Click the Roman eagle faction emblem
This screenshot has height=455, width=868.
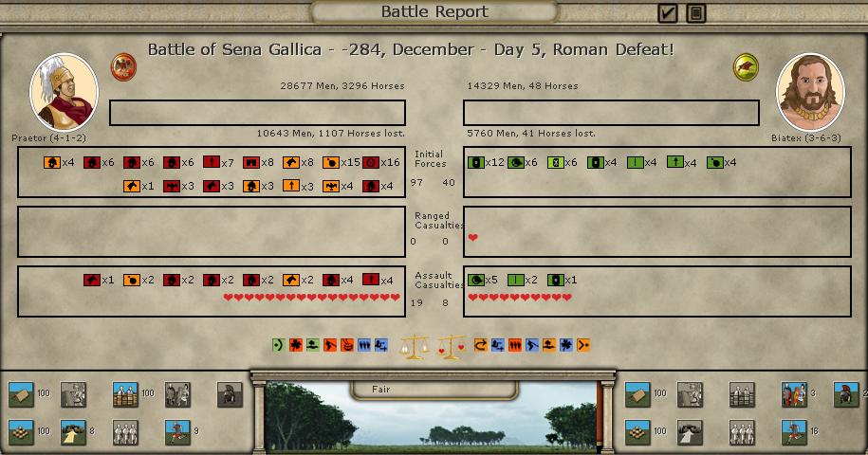coord(123,65)
